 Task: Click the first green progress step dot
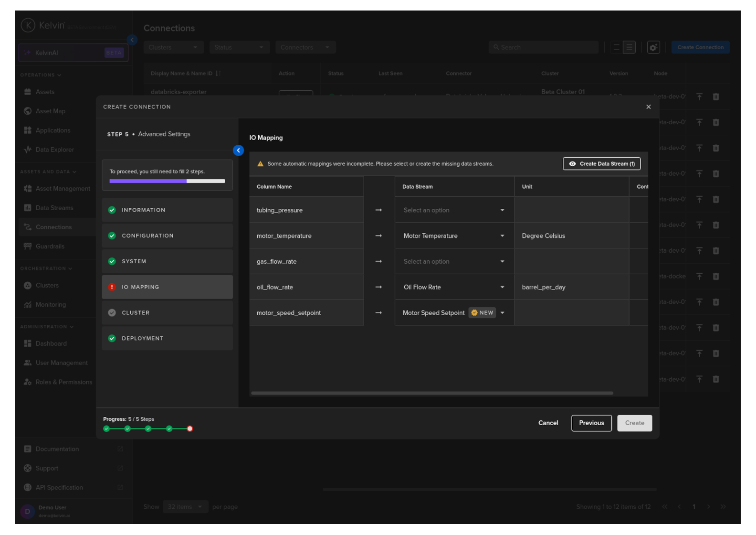(x=106, y=429)
